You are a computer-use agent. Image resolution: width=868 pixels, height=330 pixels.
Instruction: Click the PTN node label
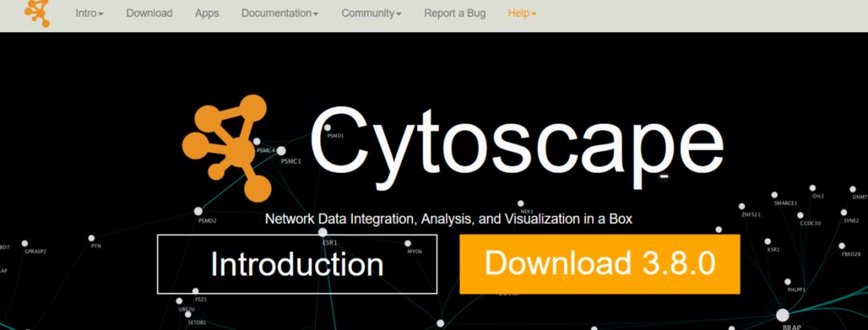point(96,245)
